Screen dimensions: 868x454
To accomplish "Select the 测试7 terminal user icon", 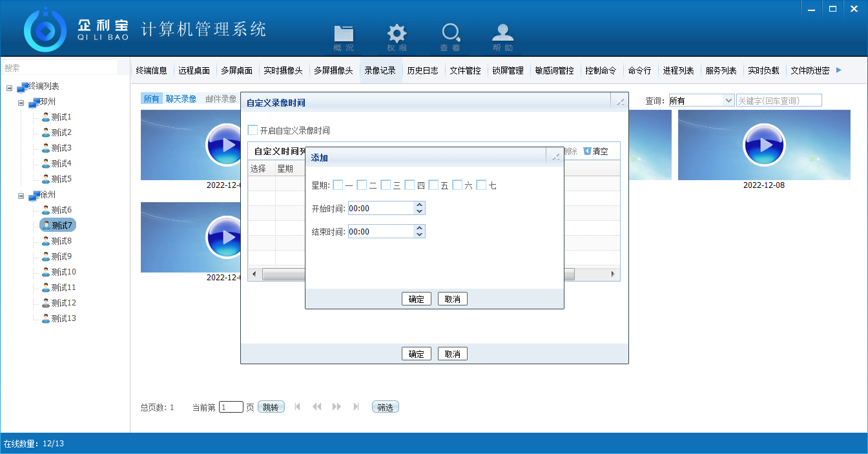I will coord(46,225).
